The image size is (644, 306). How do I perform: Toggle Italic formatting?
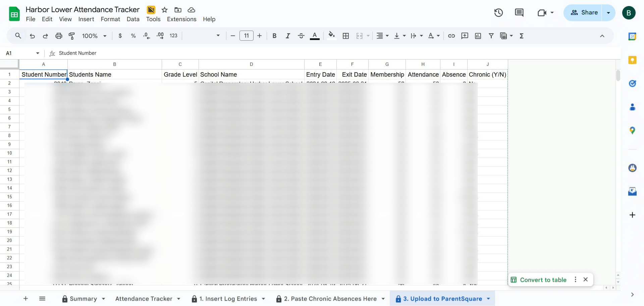(x=288, y=36)
